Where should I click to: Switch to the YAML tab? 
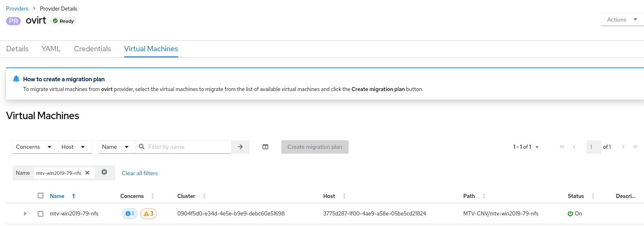[x=51, y=49]
